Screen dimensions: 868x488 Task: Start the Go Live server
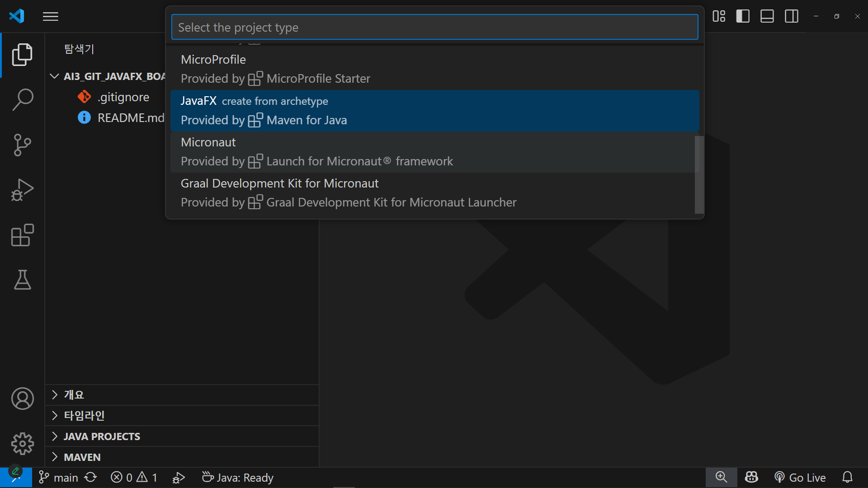tap(800, 478)
